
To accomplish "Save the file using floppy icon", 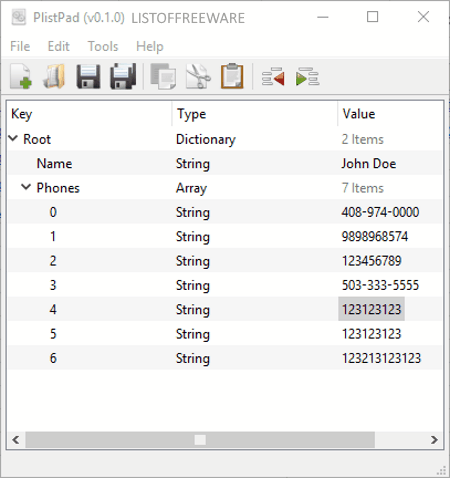I will pyautogui.click(x=88, y=77).
